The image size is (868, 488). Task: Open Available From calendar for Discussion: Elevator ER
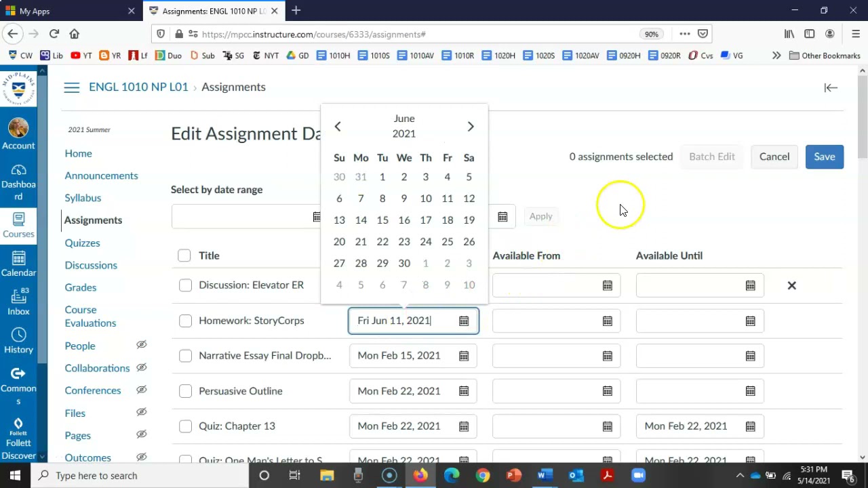pos(608,285)
